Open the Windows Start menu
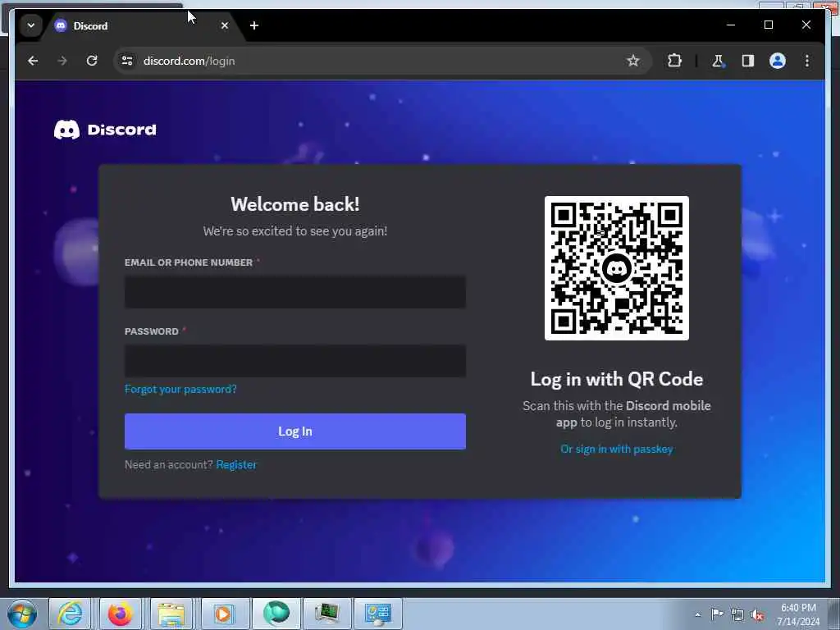The height and width of the screenshot is (630, 840). click(22, 614)
